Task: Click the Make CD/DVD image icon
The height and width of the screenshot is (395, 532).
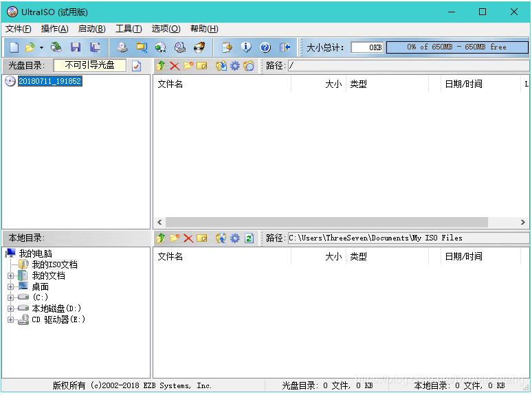Action: pos(122,47)
